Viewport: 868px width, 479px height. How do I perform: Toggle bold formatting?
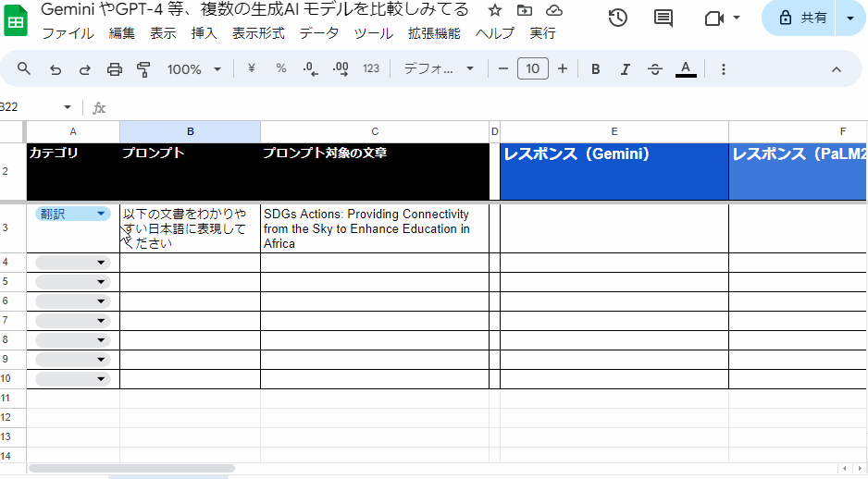[596, 69]
